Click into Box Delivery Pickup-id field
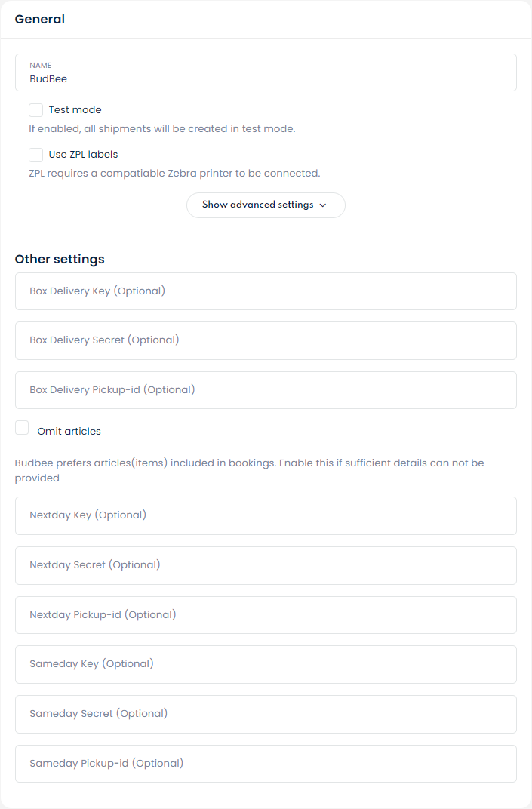532x809 pixels. pyautogui.click(x=266, y=390)
